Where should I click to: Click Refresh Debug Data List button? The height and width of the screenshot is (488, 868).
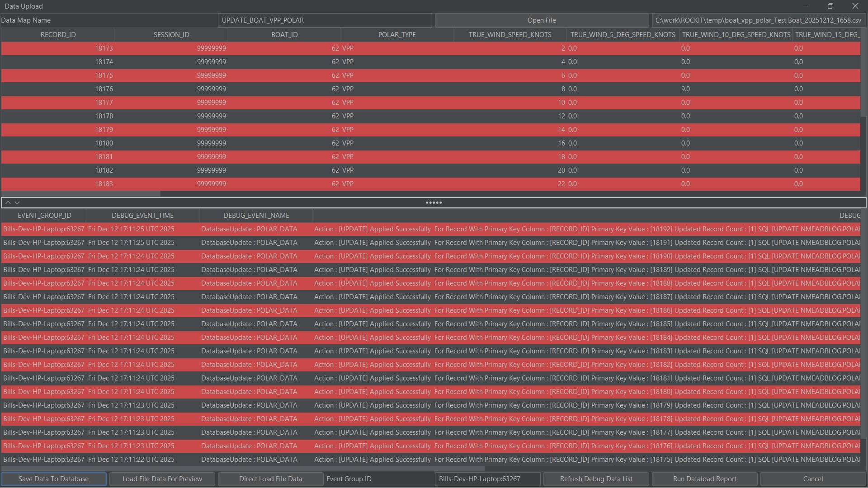pos(596,479)
